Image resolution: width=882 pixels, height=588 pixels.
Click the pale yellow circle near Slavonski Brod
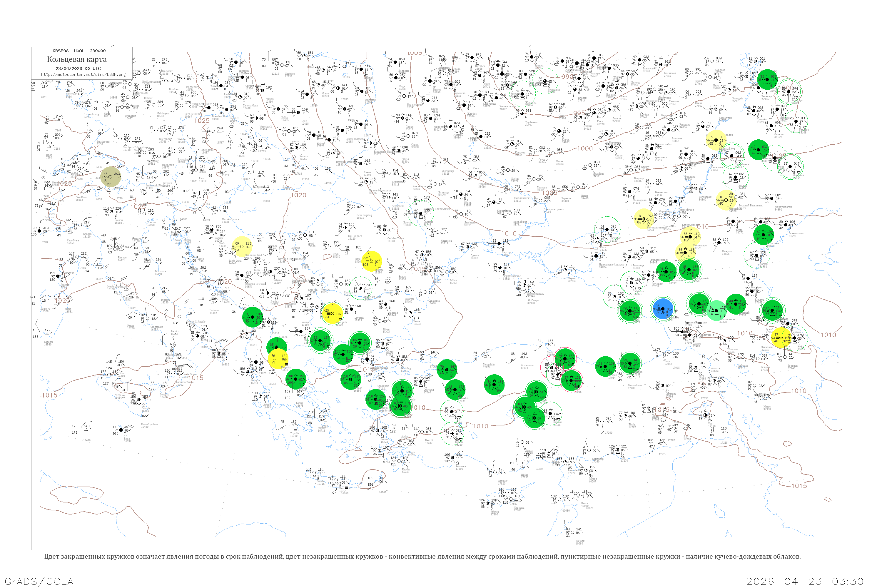pyautogui.click(x=242, y=246)
